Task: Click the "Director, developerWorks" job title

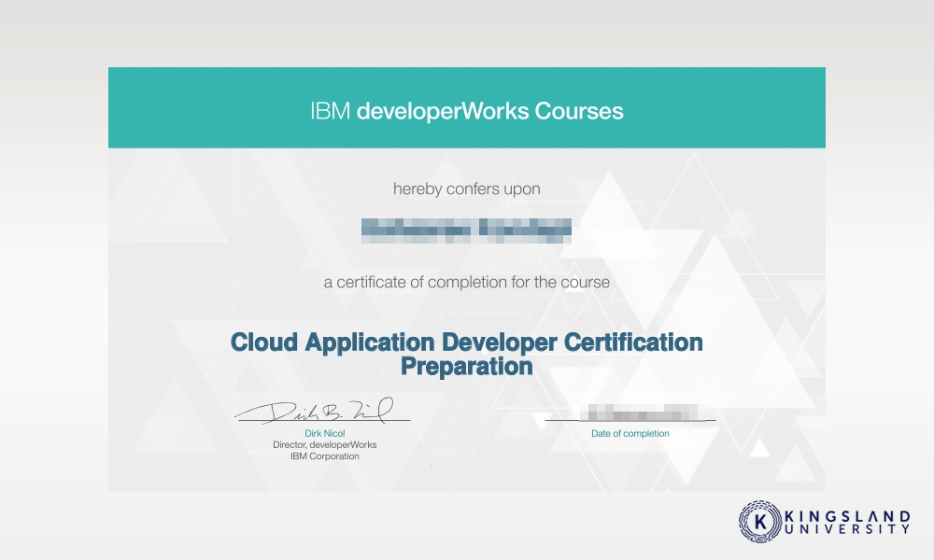Action: pyautogui.click(x=325, y=444)
